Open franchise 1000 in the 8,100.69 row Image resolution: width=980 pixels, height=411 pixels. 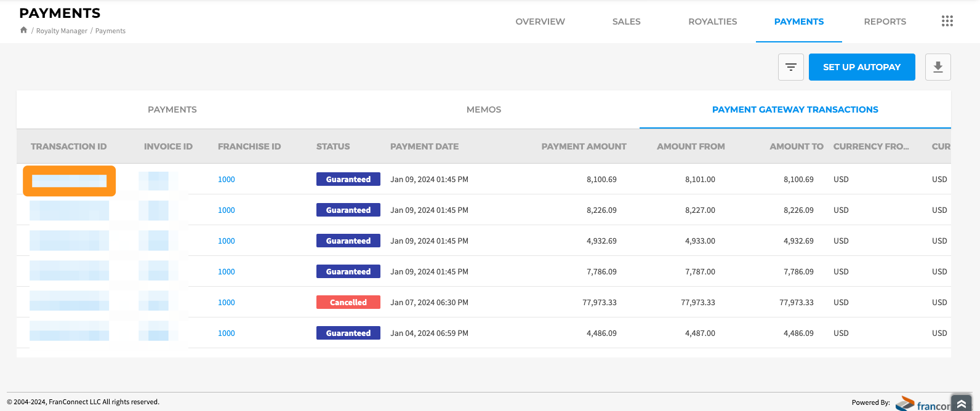click(227, 180)
